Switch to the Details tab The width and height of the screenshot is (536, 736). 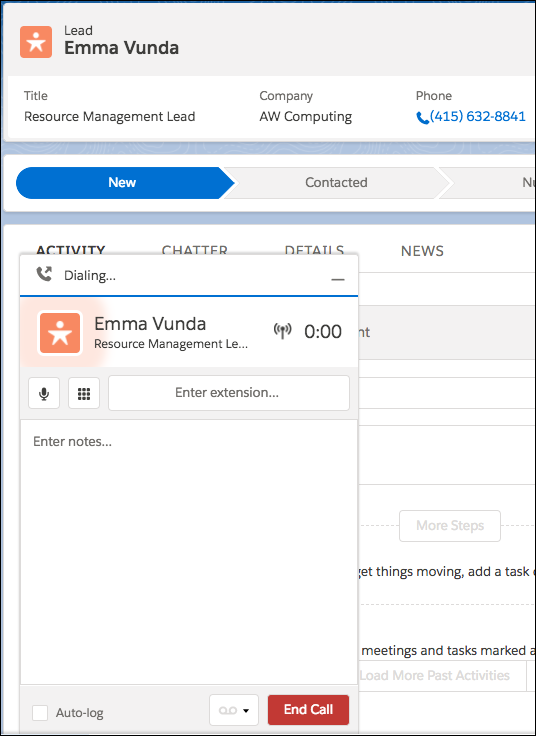(314, 250)
